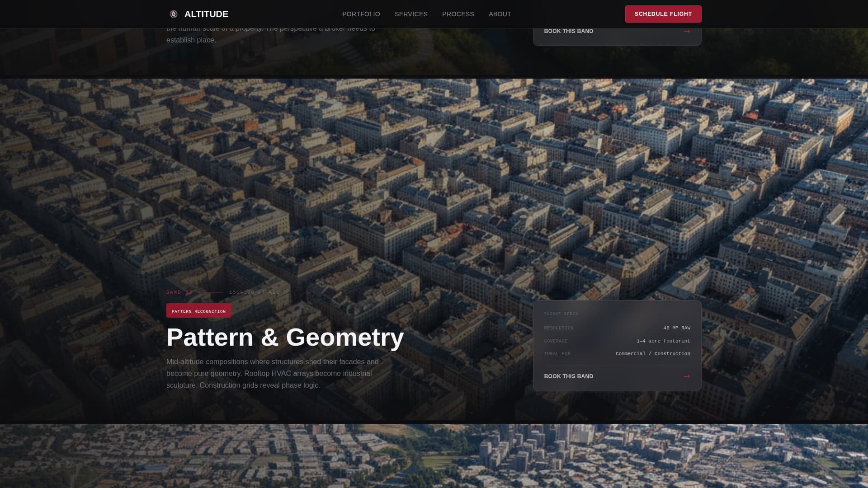Click the Pattern & Geometry heading

pyautogui.click(x=285, y=337)
